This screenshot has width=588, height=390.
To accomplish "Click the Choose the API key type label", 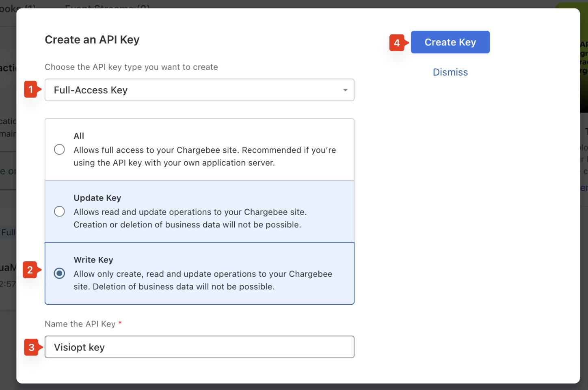I will pyautogui.click(x=131, y=67).
